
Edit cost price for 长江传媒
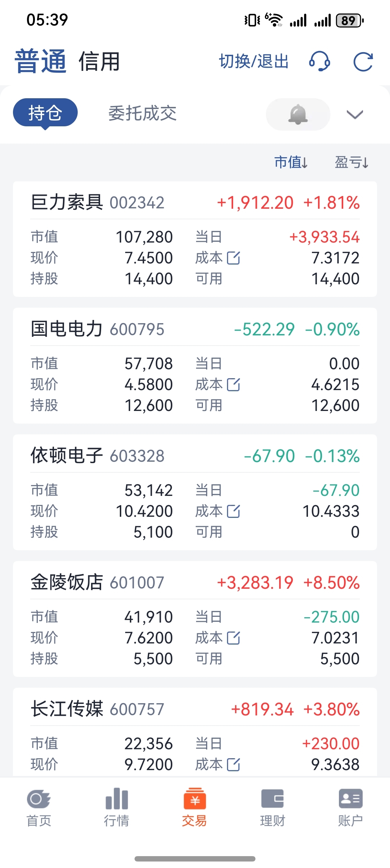(233, 765)
